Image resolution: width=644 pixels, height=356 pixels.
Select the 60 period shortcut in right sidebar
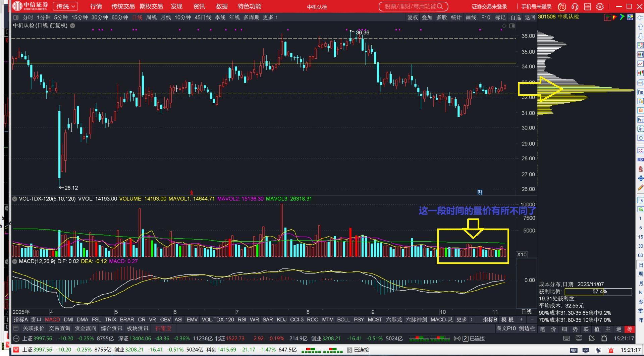pos(640,255)
